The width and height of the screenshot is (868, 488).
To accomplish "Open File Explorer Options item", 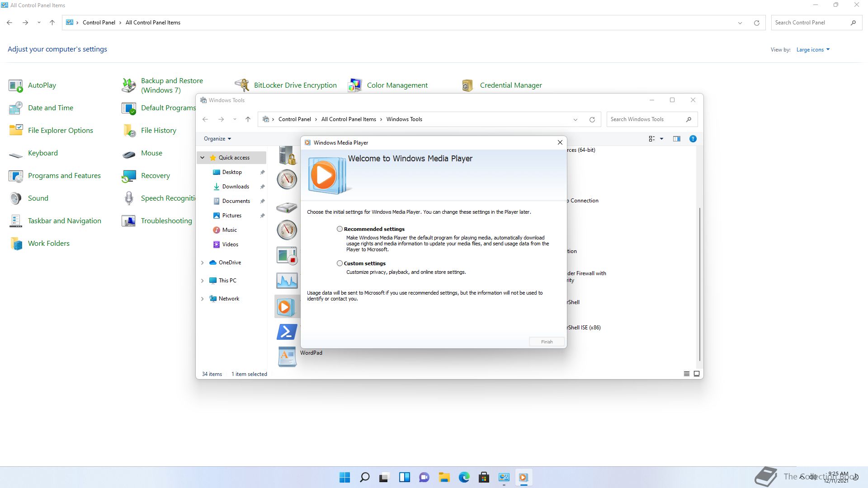I will point(51,130).
